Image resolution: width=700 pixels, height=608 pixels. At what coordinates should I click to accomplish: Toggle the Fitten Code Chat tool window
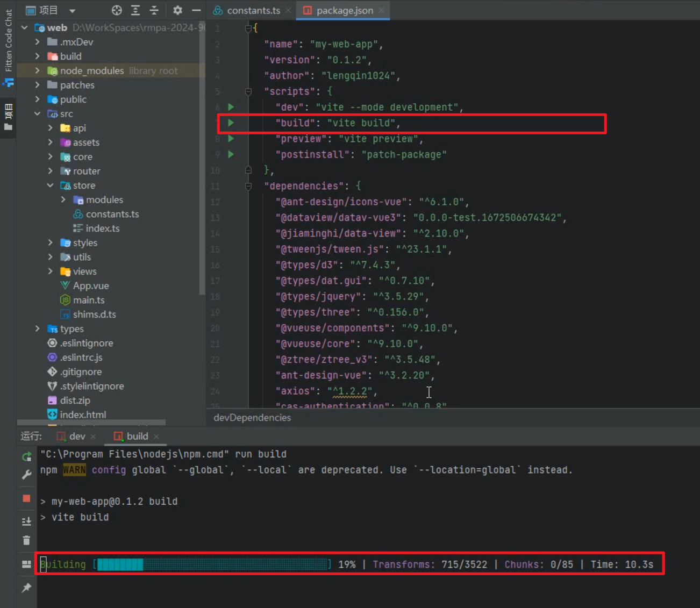click(8, 47)
